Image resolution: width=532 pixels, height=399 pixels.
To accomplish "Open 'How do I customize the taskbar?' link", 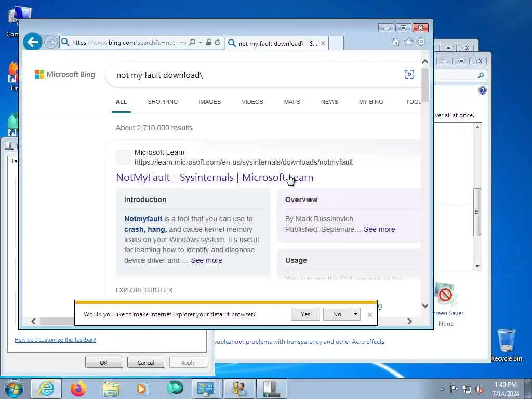I will pos(55,340).
